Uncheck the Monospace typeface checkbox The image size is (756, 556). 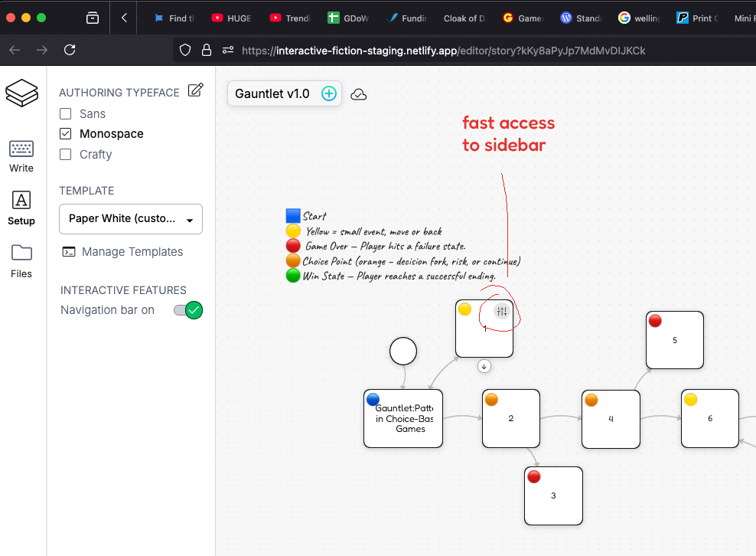(x=65, y=134)
